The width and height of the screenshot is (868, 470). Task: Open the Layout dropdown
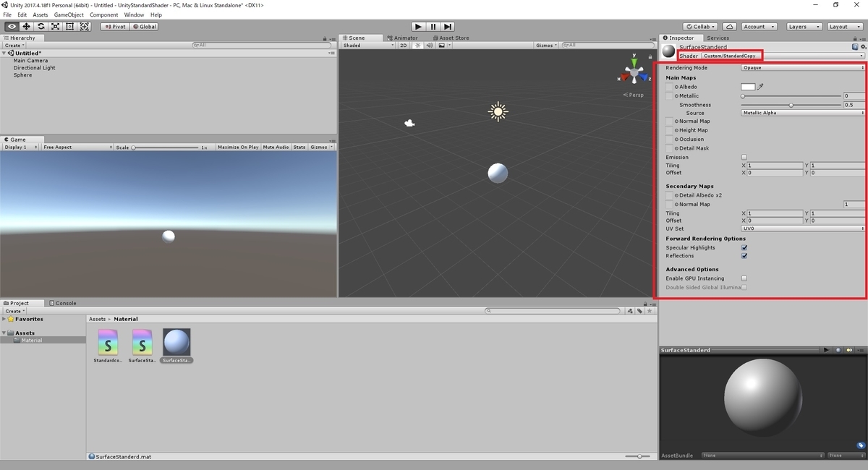pos(843,27)
